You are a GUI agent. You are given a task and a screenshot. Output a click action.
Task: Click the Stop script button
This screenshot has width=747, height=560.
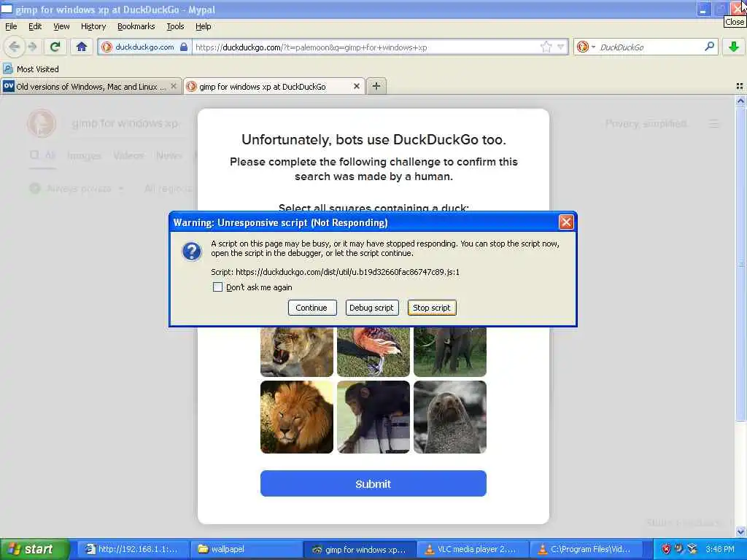point(432,308)
